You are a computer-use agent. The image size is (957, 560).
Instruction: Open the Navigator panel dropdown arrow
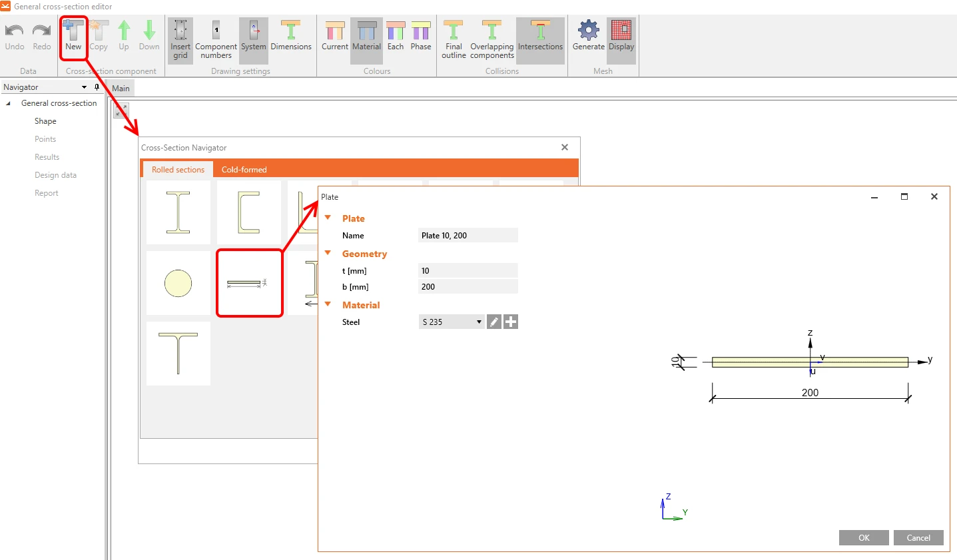pos(84,87)
